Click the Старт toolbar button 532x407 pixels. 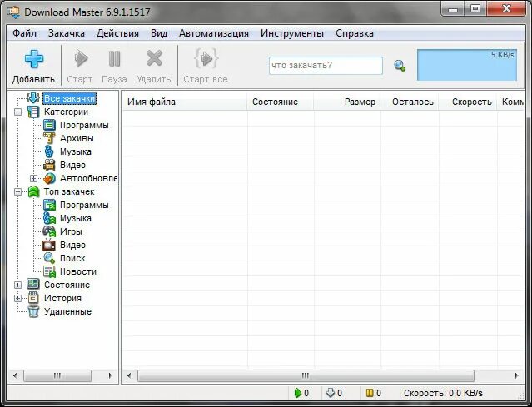[x=80, y=66]
